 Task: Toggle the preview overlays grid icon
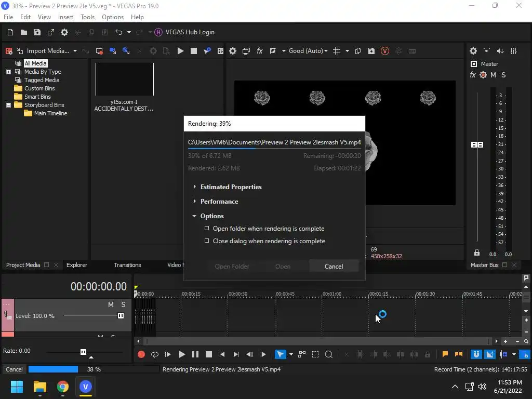pyautogui.click(x=337, y=51)
